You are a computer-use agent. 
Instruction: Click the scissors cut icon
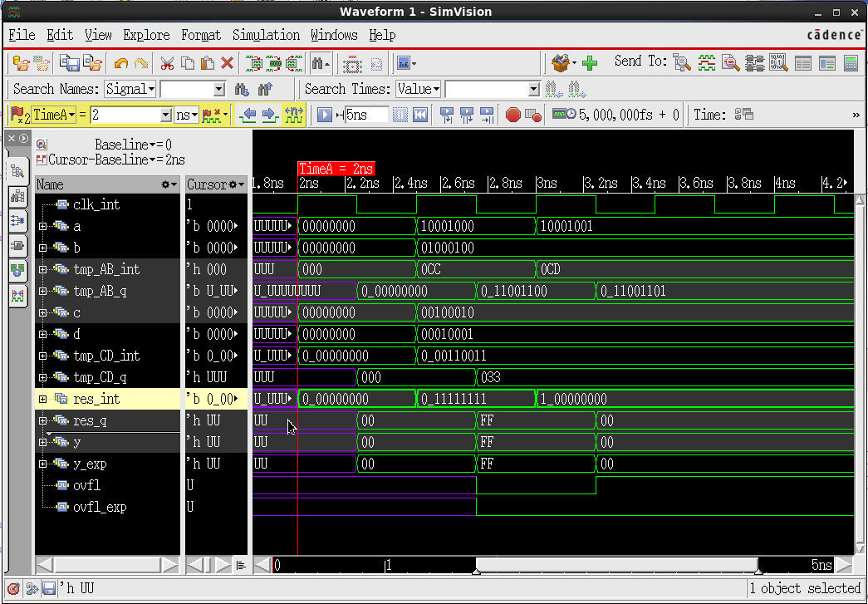pos(167,64)
